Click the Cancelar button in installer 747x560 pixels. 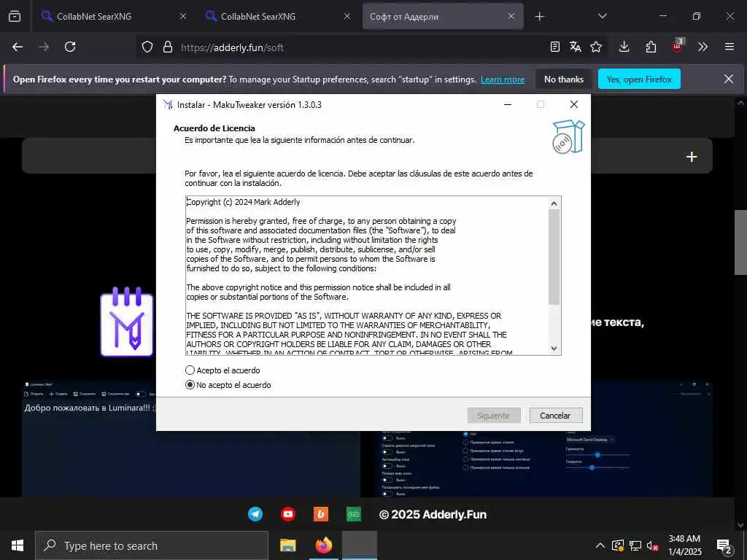pyautogui.click(x=555, y=415)
